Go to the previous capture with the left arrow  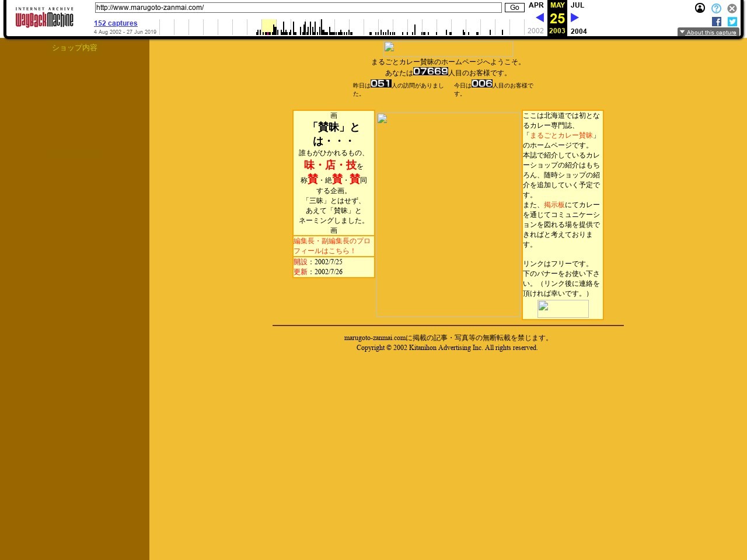[x=540, y=17]
